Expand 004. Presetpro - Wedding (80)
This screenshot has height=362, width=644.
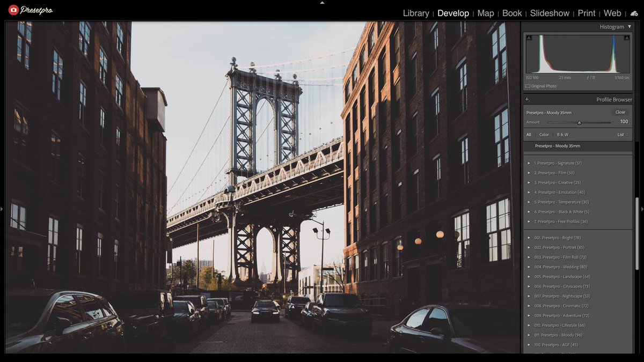click(529, 267)
